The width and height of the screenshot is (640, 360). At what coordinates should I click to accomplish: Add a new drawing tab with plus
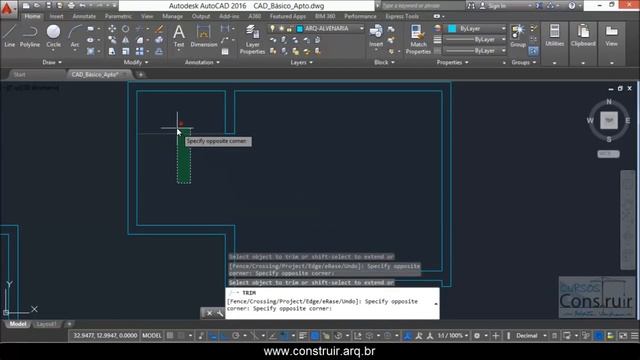(x=141, y=75)
